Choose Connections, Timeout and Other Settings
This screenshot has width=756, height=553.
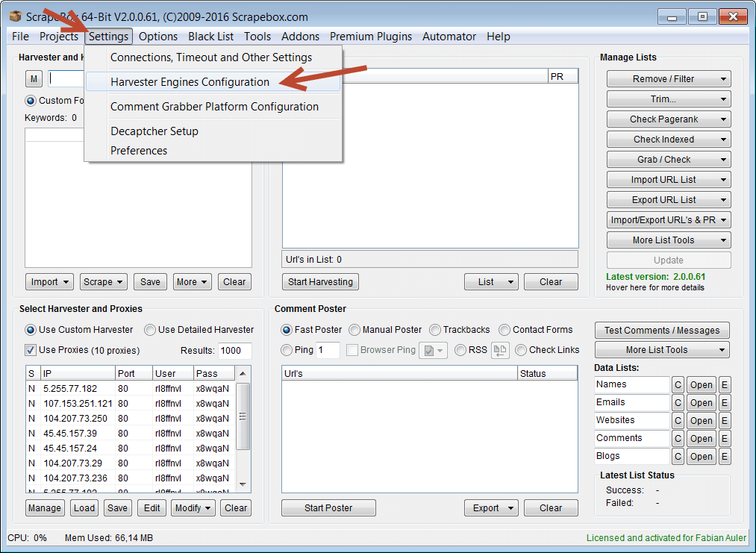(213, 57)
